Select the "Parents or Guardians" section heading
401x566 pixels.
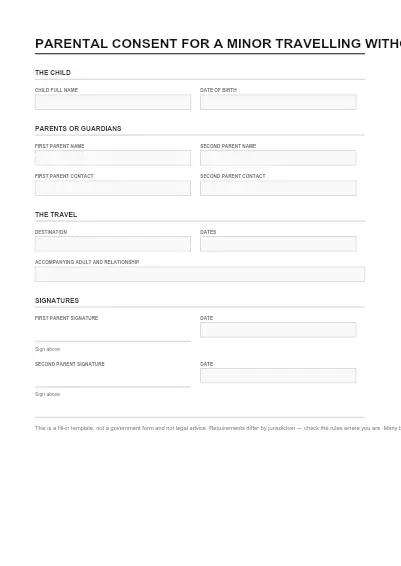coord(78,129)
